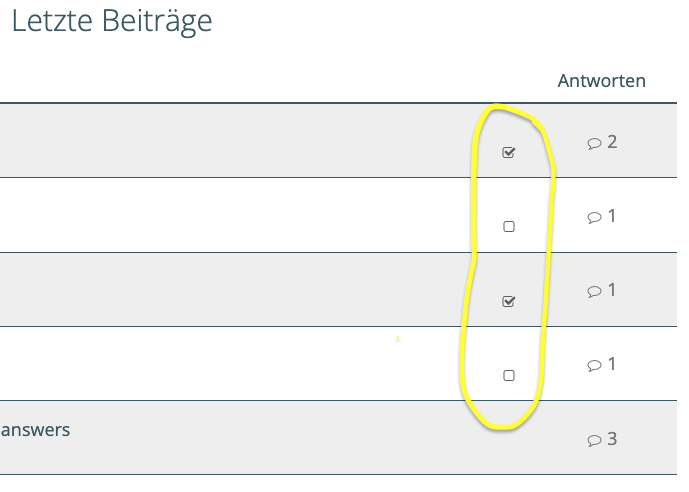This screenshot has width=689, height=492.
Task: Uncheck the checked checkbox in the first row
Action: point(509,153)
